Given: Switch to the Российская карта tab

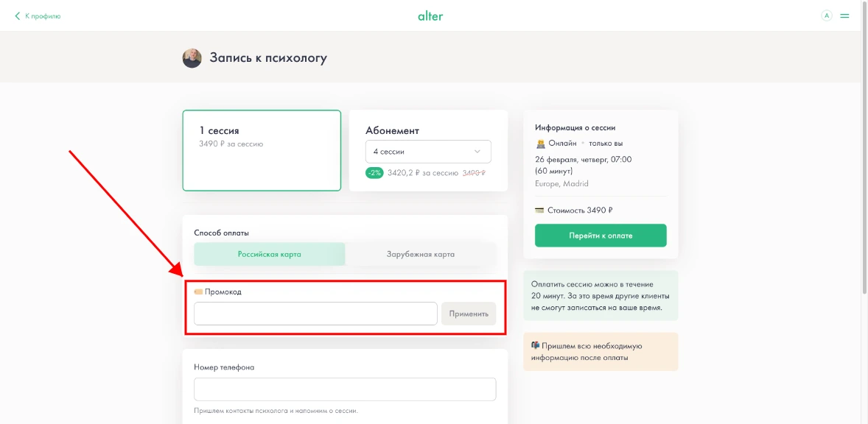Looking at the screenshot, I should (269, 254).
